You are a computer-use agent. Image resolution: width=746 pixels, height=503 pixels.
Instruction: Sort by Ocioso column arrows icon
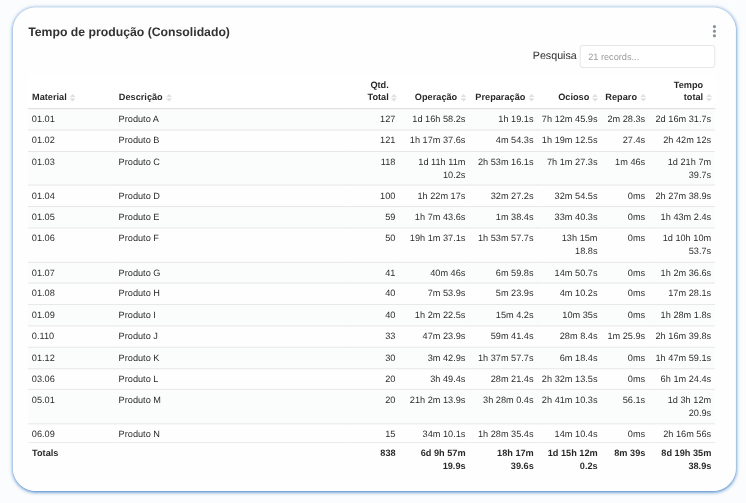tap(595, 98)
